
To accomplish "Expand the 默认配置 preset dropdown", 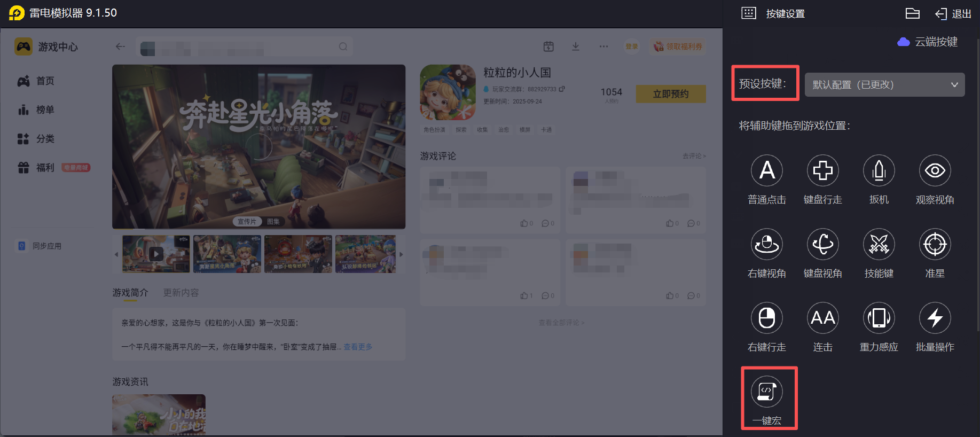I will (884, 84).
